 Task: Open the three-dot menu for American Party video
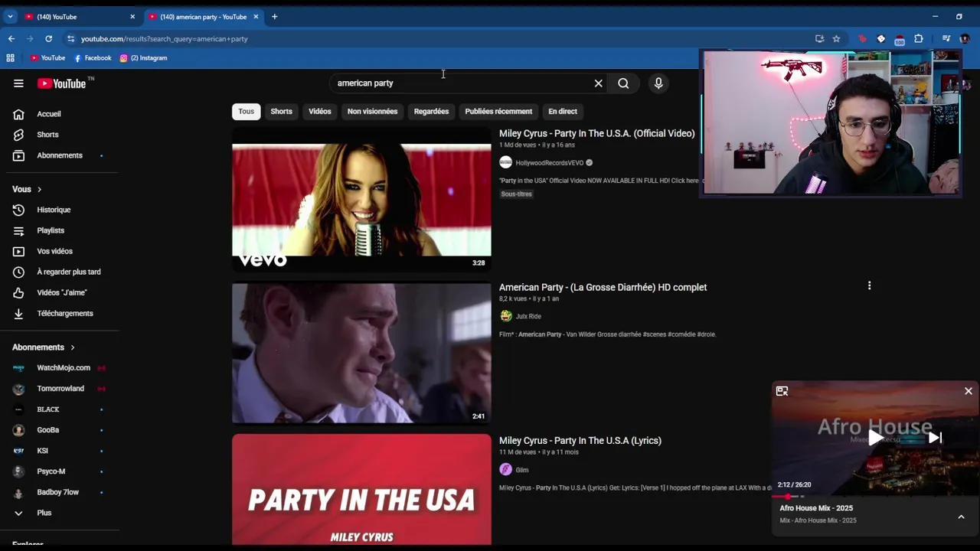coord(869,285)
